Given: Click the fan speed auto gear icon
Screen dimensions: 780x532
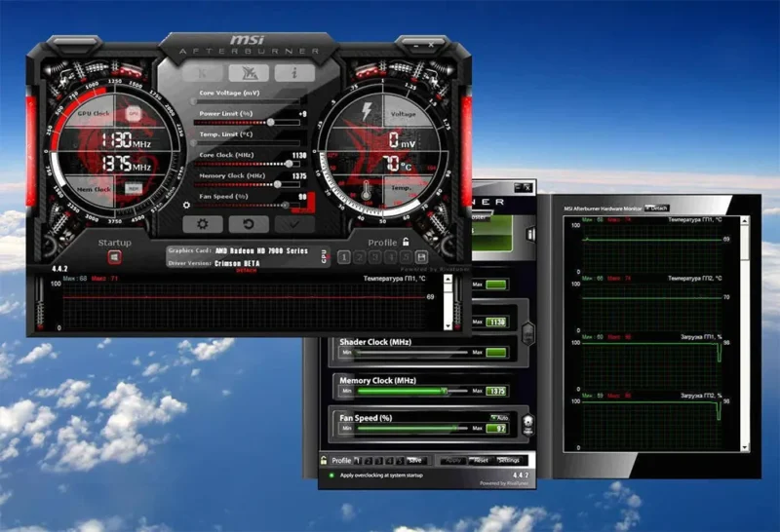Looking at the screenshot, I should click(x=186, y=205).
